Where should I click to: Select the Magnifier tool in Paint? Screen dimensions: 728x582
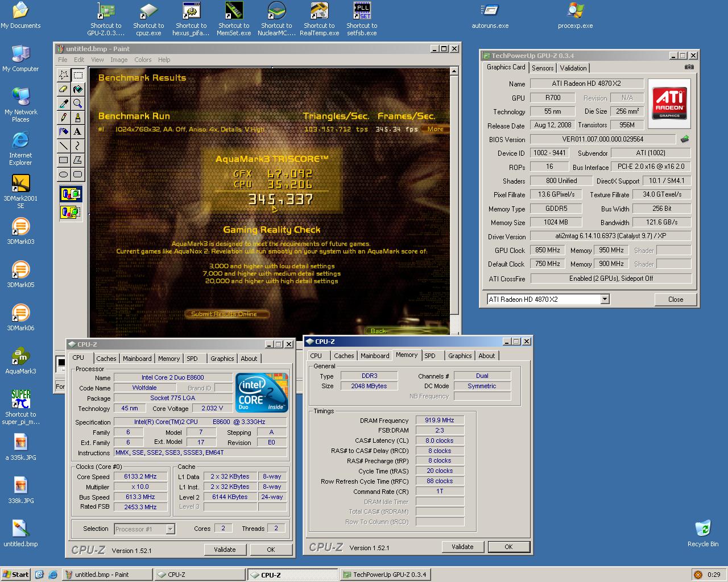(x=78, y=103)
